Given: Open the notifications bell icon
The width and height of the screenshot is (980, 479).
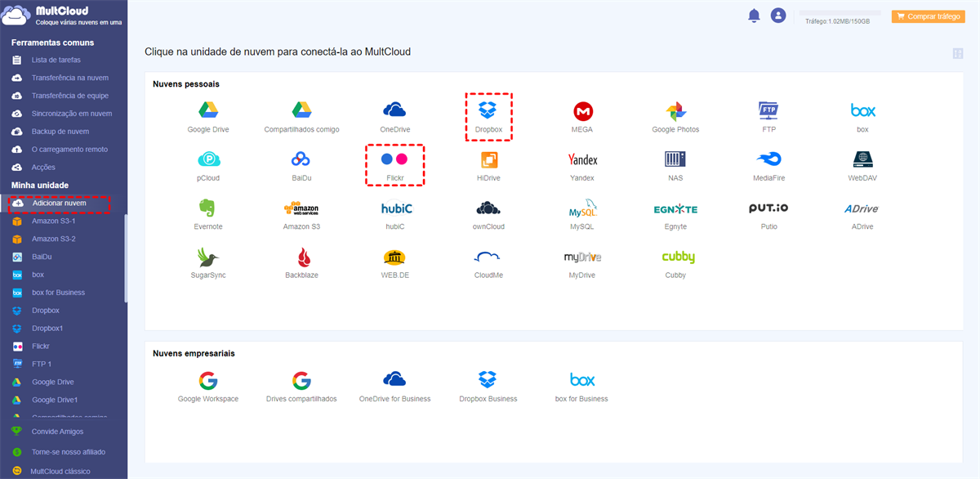Looking at the screenshot, I should [x=754, y=16].
